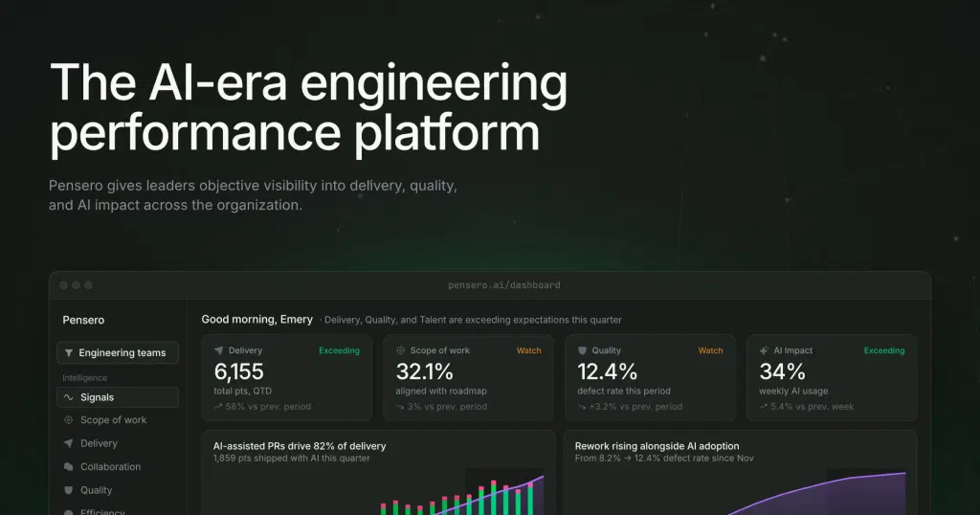Click the 12.4% defect rate value
980x515 pixels.
(x=607, y=371)
